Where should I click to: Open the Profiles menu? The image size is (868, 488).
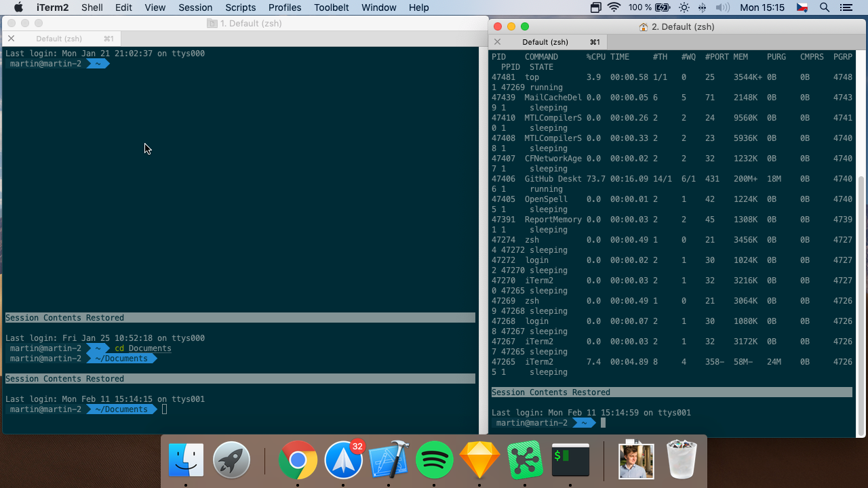click(285, 7)
